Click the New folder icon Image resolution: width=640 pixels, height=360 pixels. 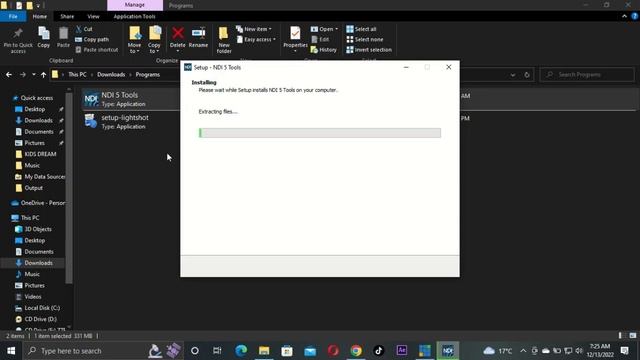(x=224, y=40)
